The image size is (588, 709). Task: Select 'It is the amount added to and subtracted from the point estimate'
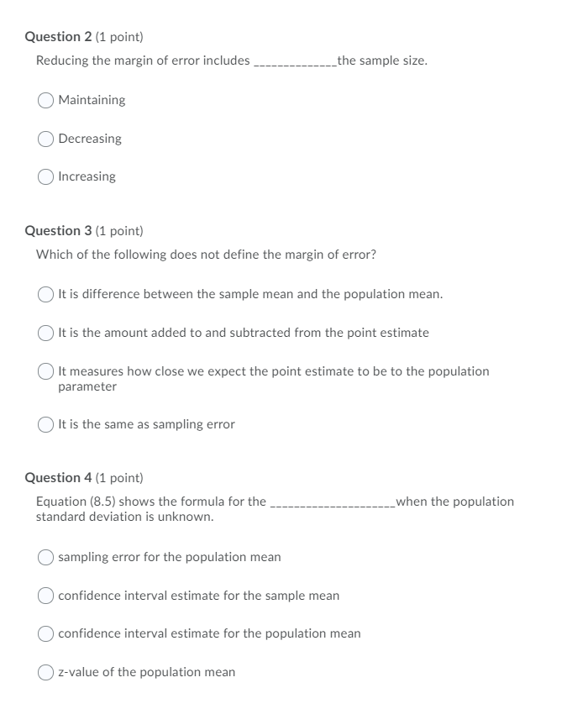[x=46, y=332]
